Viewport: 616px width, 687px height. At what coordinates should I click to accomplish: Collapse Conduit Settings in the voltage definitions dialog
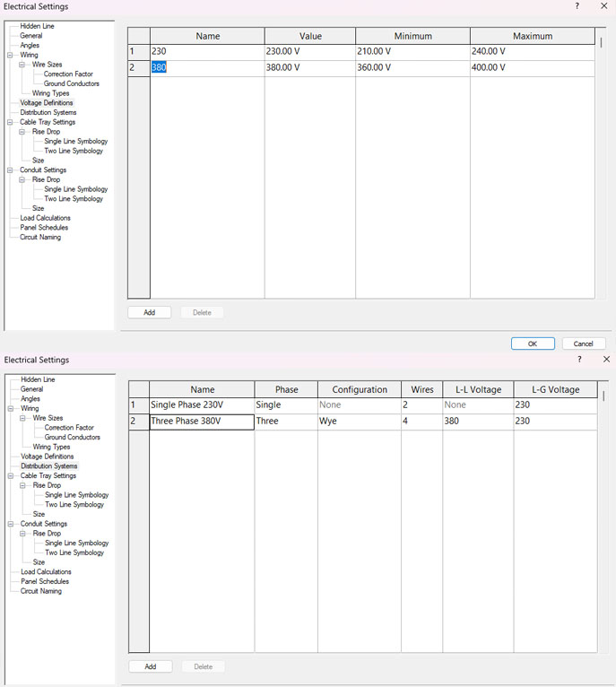point(10,170)
